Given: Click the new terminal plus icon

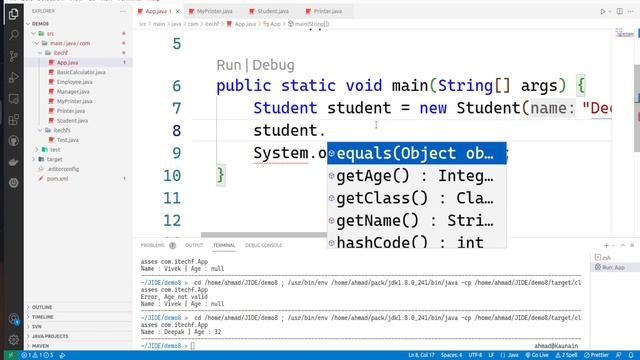Looking at the screenshot, I should [606, 245].
